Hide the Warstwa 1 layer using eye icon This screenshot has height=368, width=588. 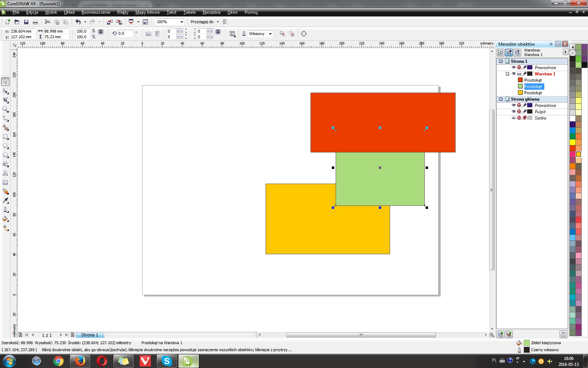tap(513, 74)
